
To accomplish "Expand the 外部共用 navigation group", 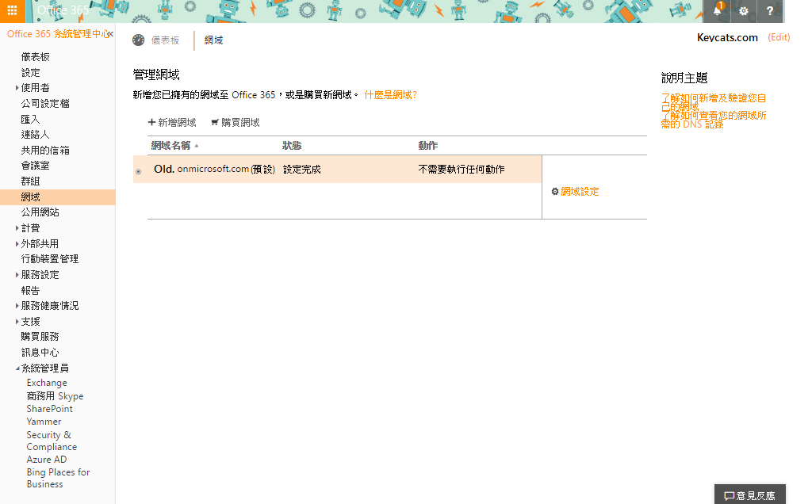I will pos(17,244).
